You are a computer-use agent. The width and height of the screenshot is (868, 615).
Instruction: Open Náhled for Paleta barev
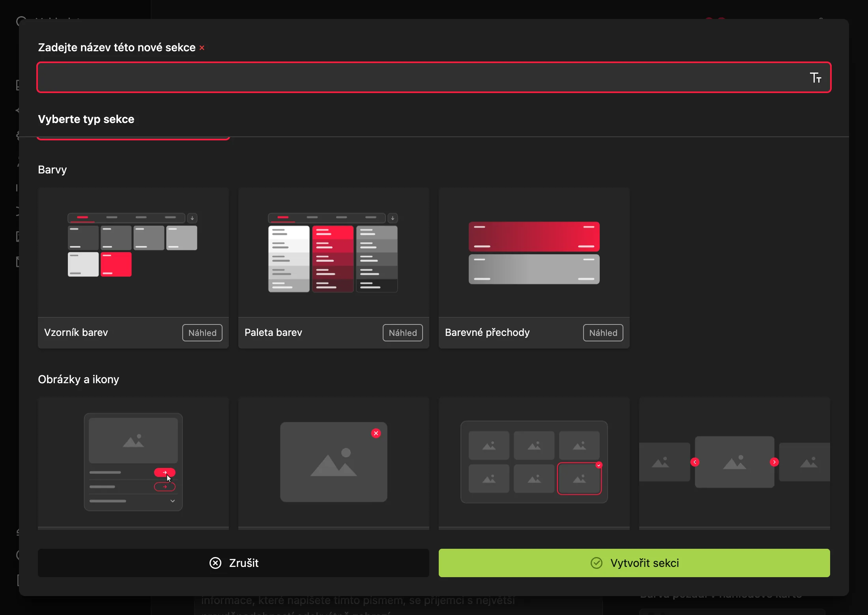(x=403, y=333)
